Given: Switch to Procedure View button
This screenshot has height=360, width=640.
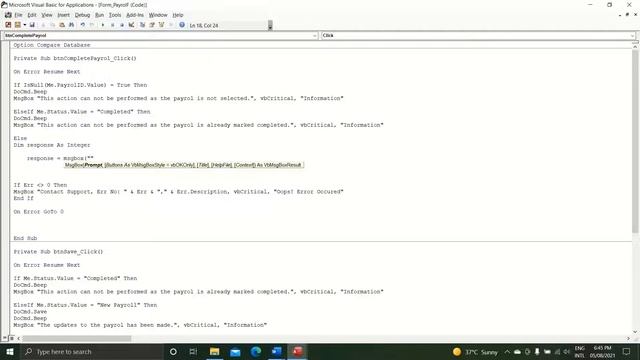Looking at the screenshot, I should tap(4, 338).
